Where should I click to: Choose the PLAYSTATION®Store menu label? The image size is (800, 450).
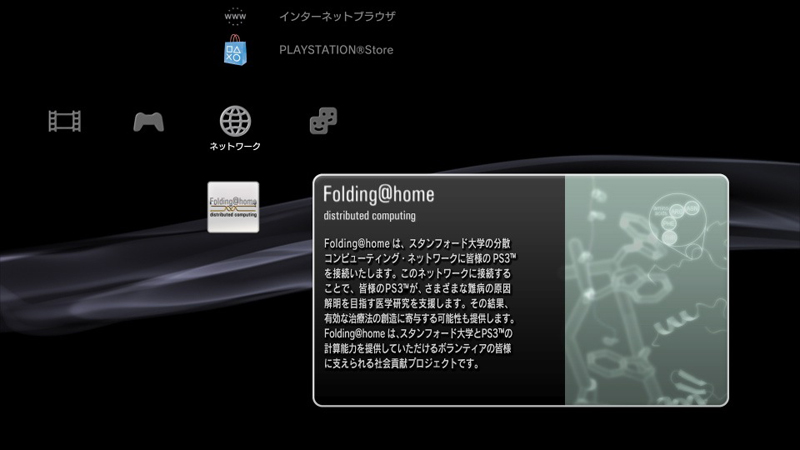tap(335, 50)
